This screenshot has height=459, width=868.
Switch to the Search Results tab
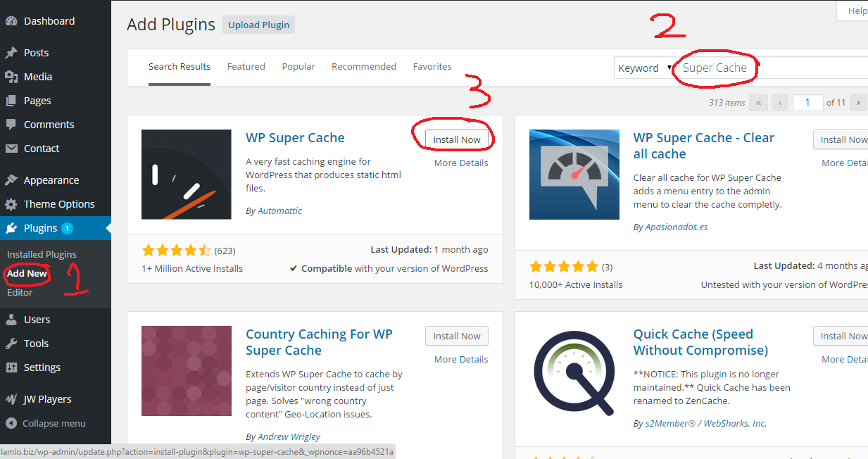pyautogui.click(x=180, y=67)
